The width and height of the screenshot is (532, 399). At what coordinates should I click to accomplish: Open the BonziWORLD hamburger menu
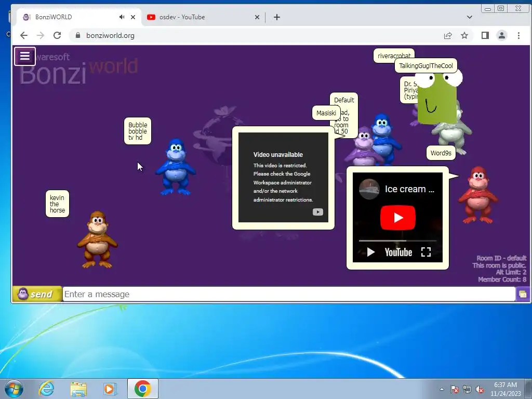(25, 56)
